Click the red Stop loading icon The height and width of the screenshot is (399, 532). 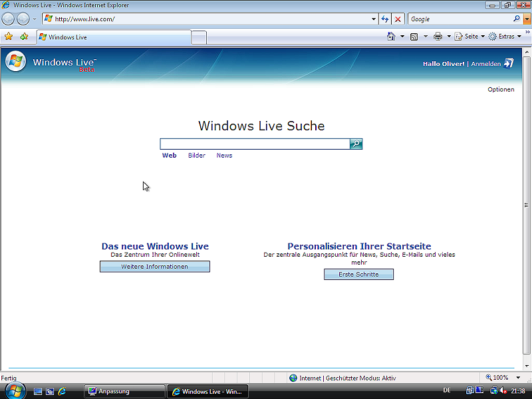398,19
